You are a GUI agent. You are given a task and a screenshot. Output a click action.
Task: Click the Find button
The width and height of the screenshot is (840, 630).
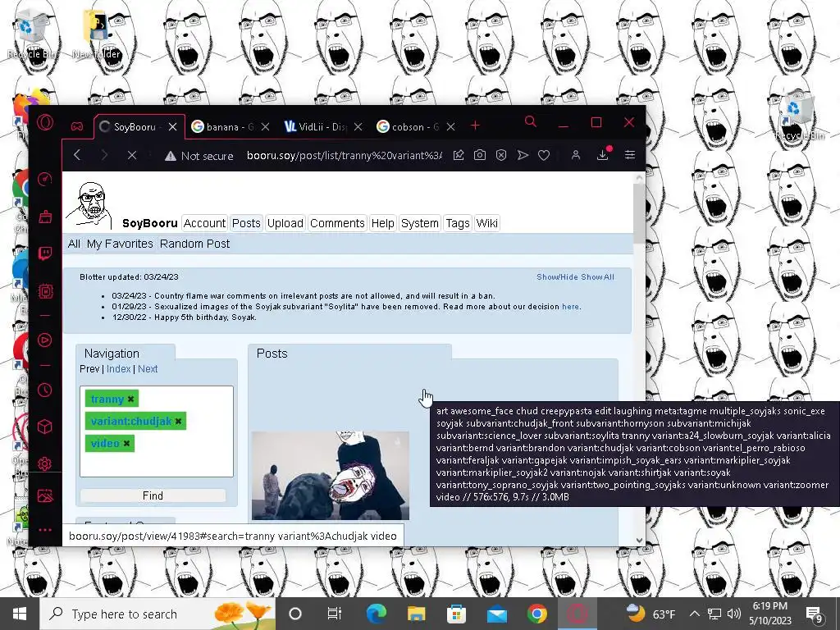(x=153, y=496)
